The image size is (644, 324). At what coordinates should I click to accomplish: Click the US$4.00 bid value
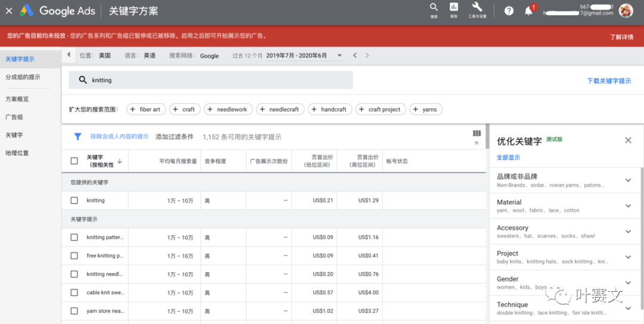[369, 293]
